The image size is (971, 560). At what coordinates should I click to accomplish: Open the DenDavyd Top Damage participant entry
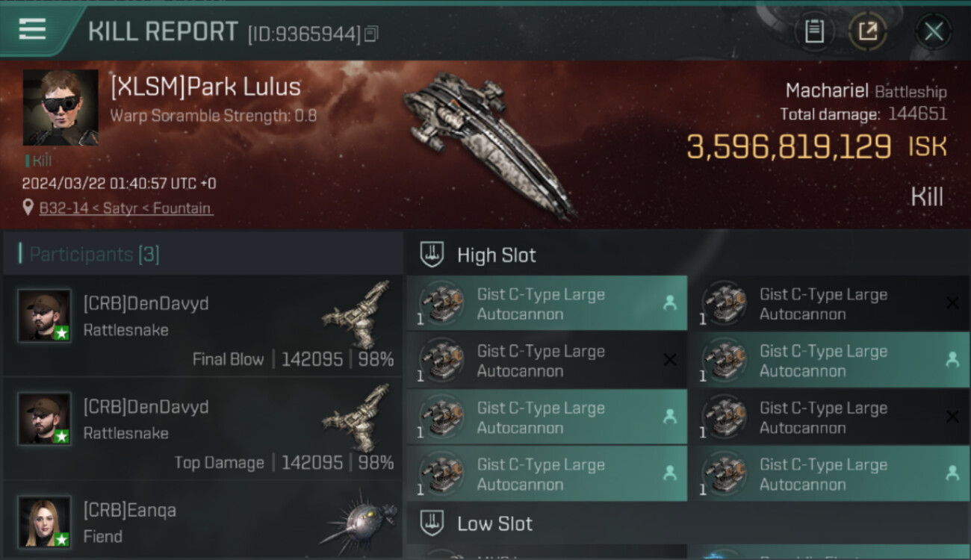pos(202,429)
